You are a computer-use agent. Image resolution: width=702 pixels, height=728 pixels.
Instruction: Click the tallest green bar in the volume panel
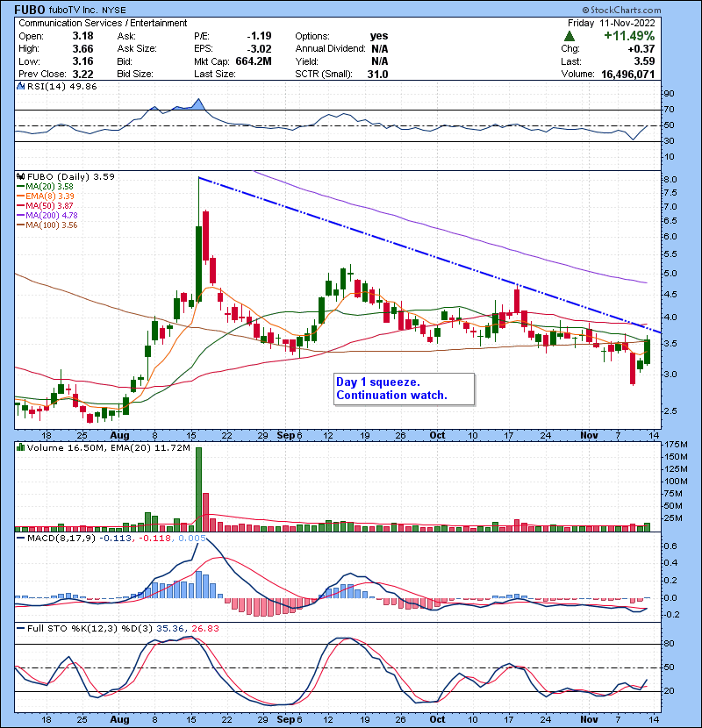coord(199,489)
